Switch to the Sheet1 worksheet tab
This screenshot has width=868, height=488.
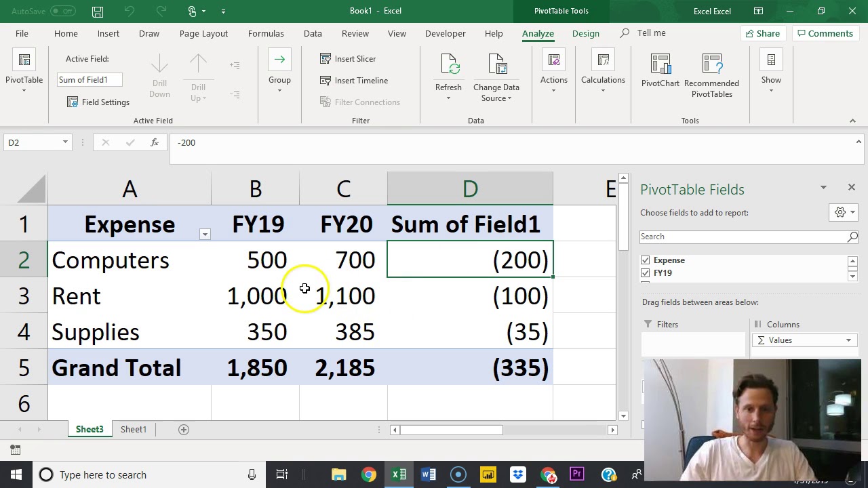[x=134, y=430]
